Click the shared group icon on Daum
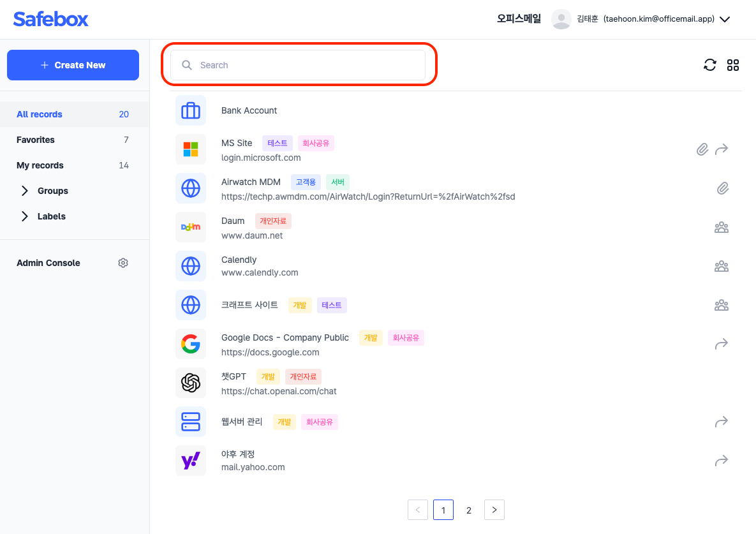Viewport: 756px width, 534px height. tap(722, 227)
